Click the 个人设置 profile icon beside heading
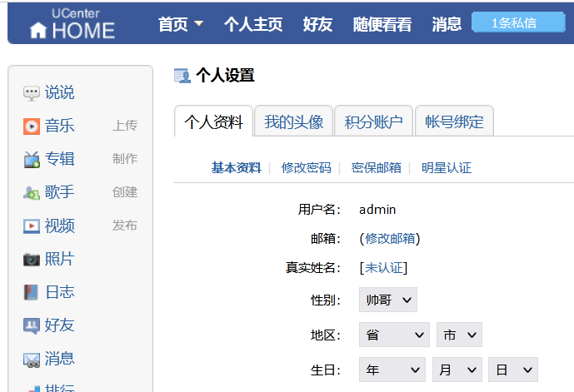574x392 pixels. [x=182, y=76]
